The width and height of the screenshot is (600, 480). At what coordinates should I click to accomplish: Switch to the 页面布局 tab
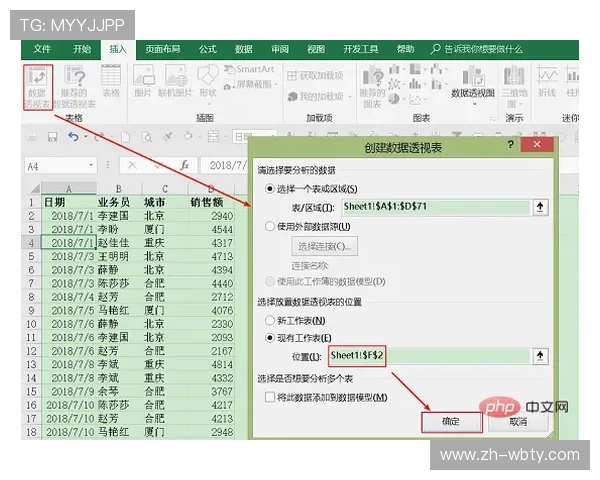click(x=163, y=49)
